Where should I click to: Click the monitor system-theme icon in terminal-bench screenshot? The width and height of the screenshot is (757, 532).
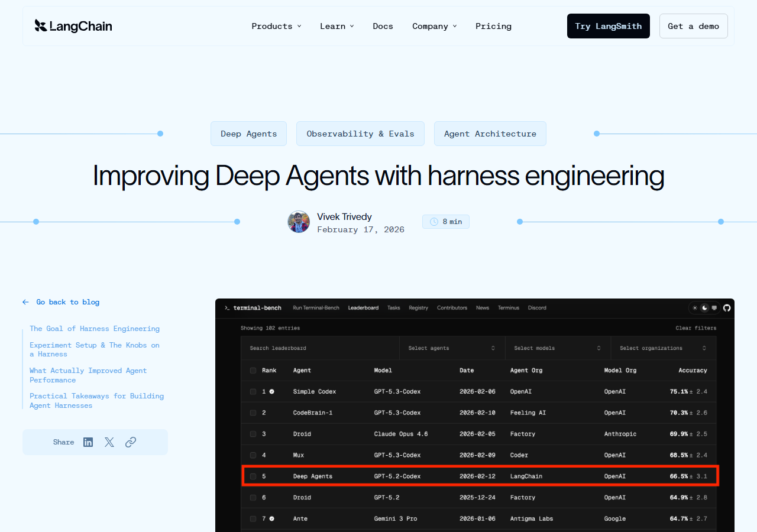[714, 308]
